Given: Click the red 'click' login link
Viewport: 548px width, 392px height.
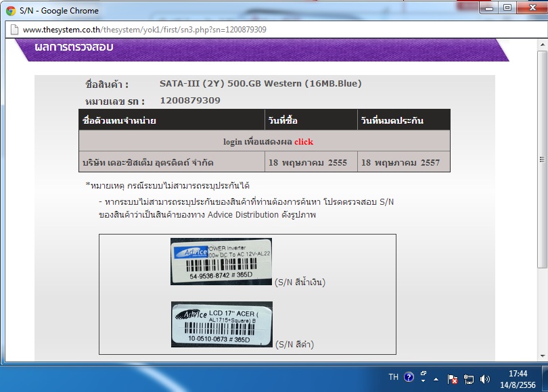Looking at the screenshot, I should point(303,142).
